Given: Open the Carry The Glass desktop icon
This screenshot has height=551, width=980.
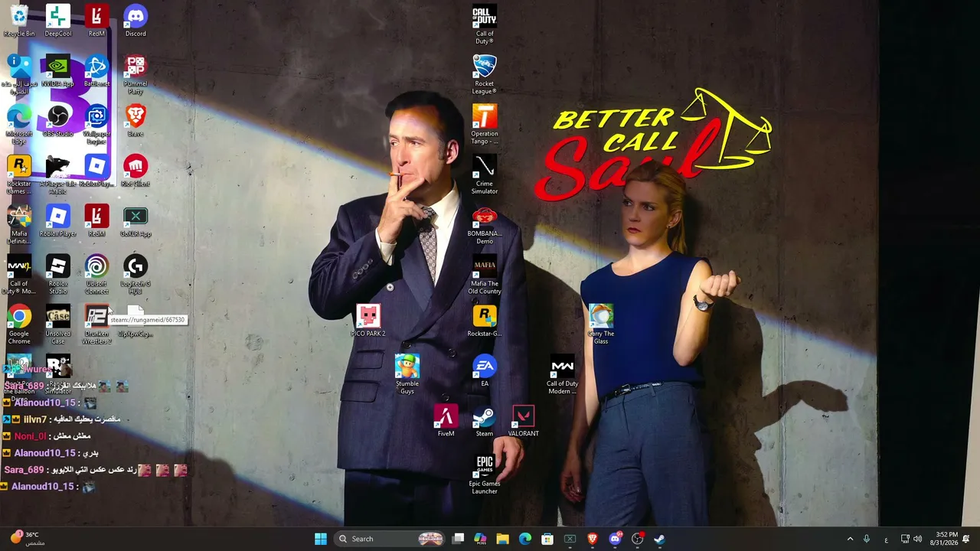Looking at the screenshot, I should [x=601, y=325].
